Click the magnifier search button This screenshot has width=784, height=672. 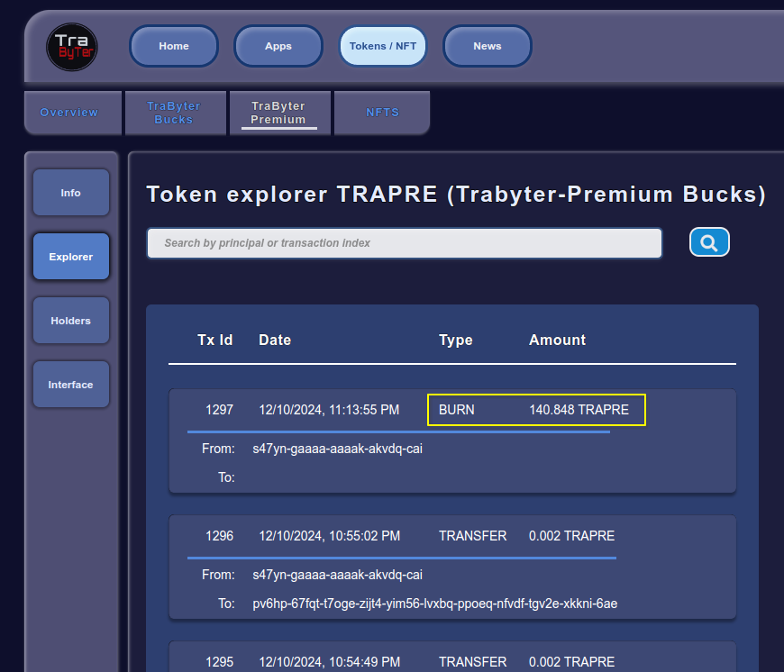point(709,242)
